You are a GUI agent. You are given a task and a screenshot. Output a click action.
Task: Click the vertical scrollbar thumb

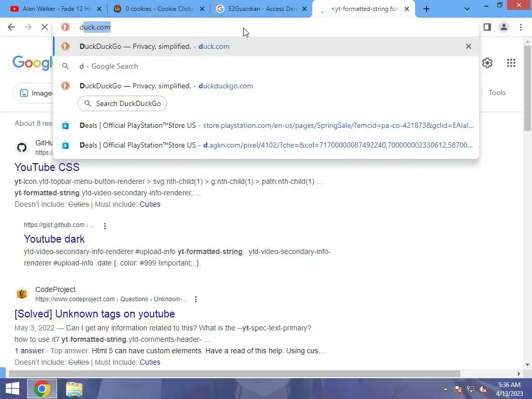(x=527, y=88)
